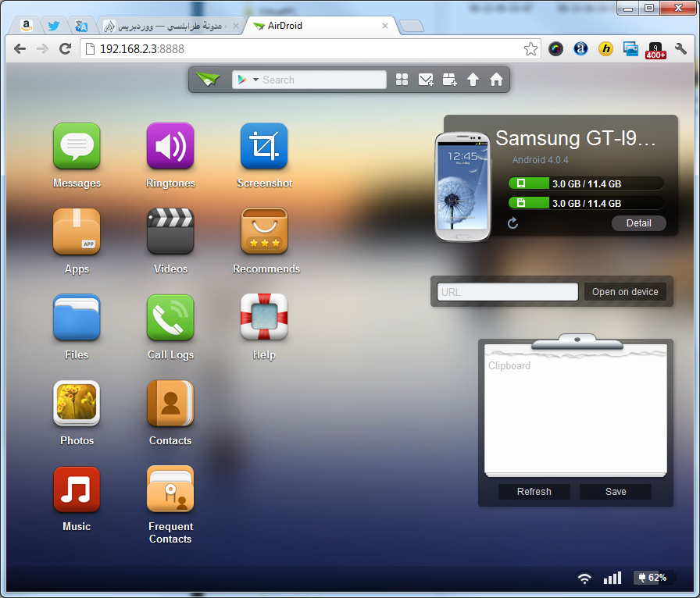Open the Ringtones app icon
The height and width of the screenshot is (598, 700).
tap(170, 146)
